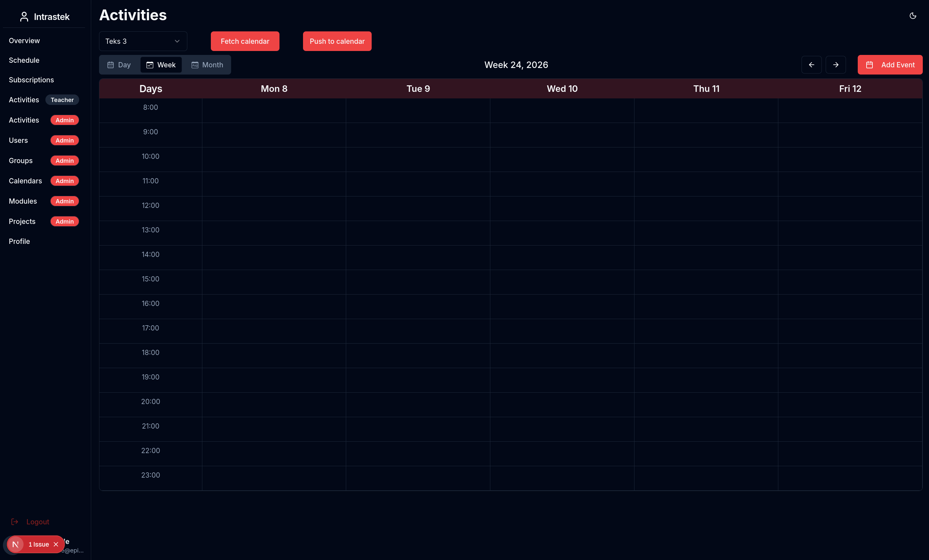The height and width of the screenshot is (560, 929).
Task: Click the Days column header
Action: [x=151, y=89]
